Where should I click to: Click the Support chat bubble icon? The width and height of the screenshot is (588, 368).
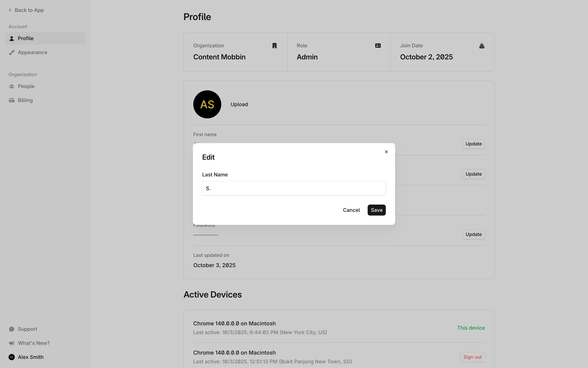(12, 329)
